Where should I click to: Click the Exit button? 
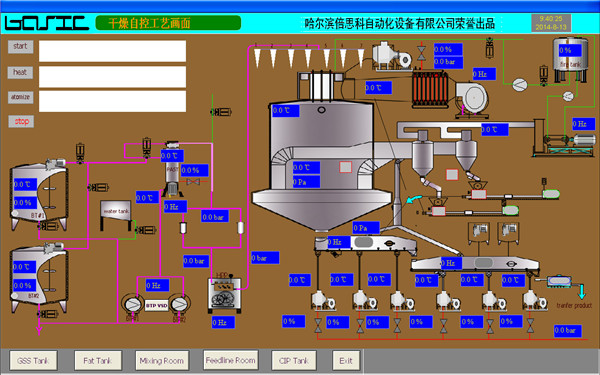point(346,360)
